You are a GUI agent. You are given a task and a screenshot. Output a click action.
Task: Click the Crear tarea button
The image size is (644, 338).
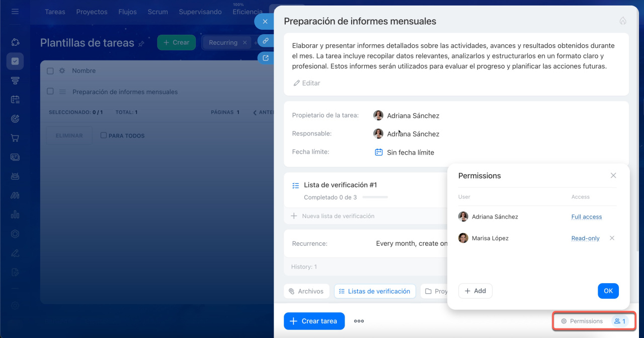[314, 321]
